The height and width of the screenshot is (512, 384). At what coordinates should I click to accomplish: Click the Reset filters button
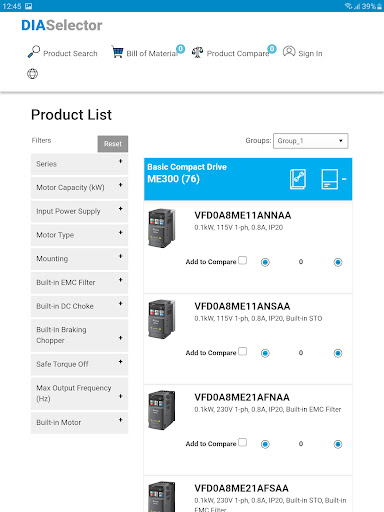(113, 144)
